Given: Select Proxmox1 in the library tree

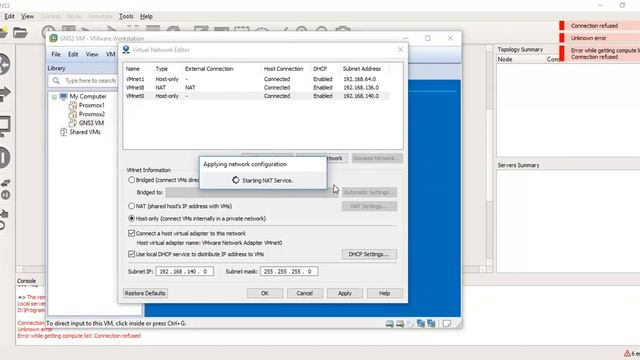Looking at the screenshot, I should coord(91,105).
